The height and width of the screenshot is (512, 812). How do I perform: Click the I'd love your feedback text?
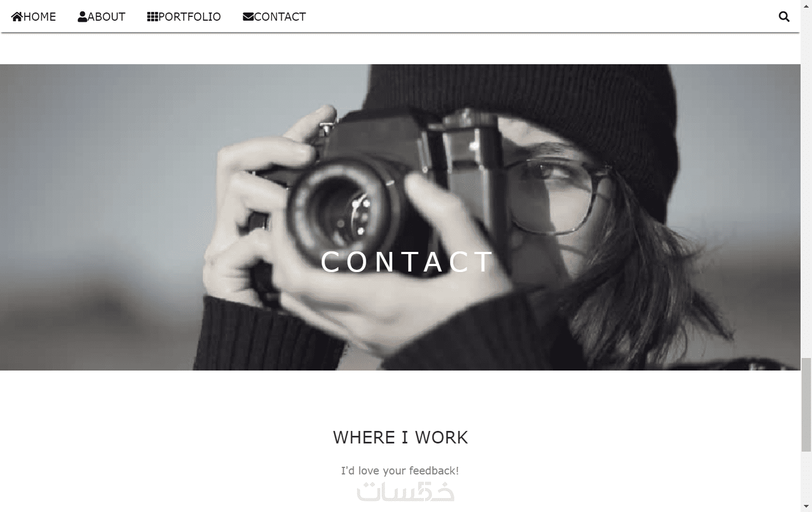[400, 471]
